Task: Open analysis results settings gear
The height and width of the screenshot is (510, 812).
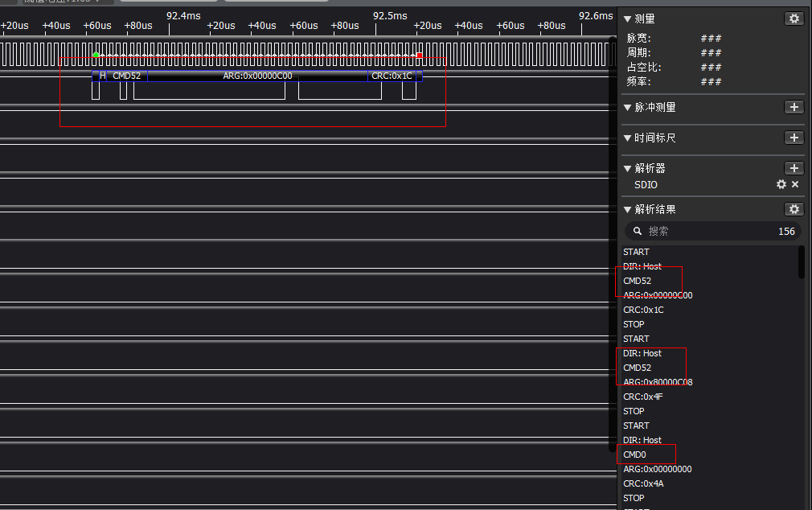Action: [x=794, y=209]
